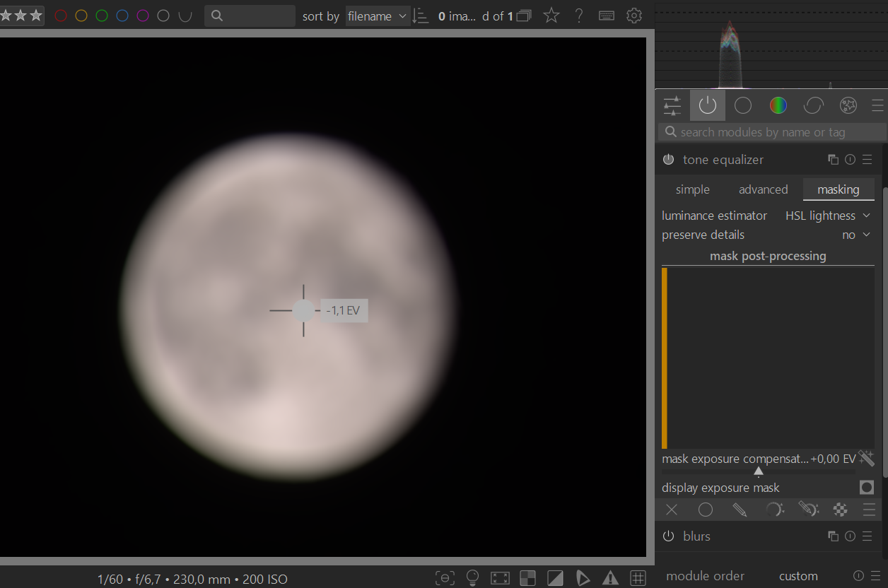Click the magic wand auto-adjust icon

coord(866,458)
